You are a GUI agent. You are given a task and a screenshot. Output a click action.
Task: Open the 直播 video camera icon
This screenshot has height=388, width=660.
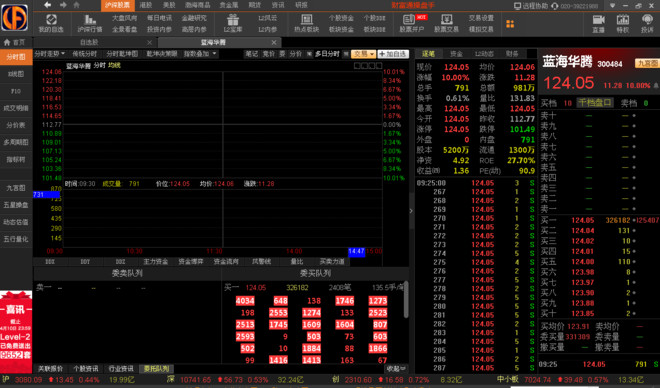[599, 19]
